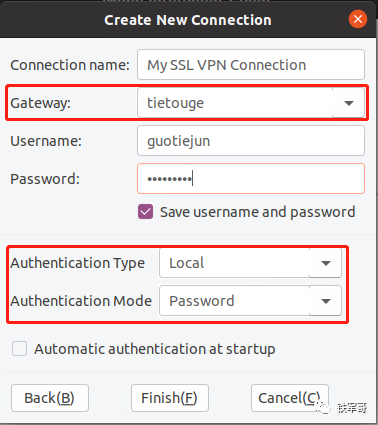Expand the Authentication Mode dropdown arrow

click(326, 301)
